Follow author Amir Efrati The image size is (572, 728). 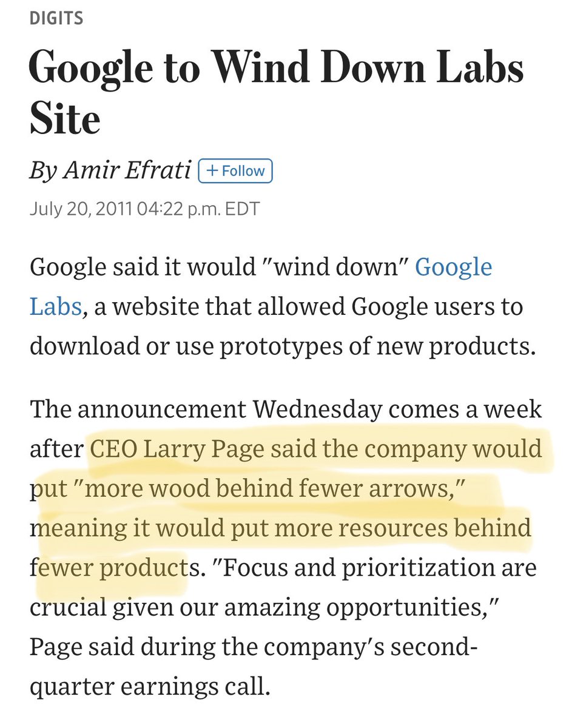pyautogui.click(x=235, y=172)
